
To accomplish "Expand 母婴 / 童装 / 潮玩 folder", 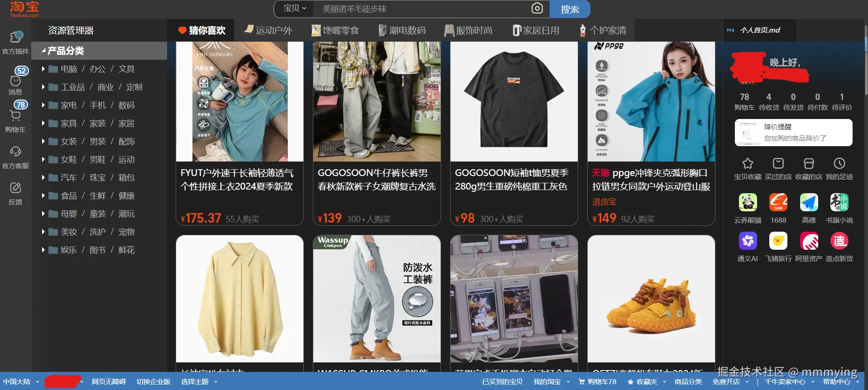I will coord(43,214).
